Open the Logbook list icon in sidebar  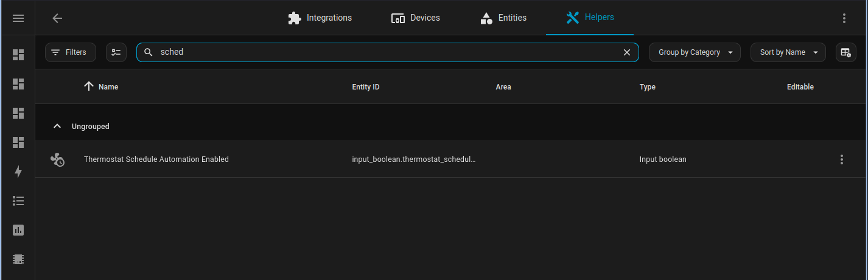coord(18,201)
